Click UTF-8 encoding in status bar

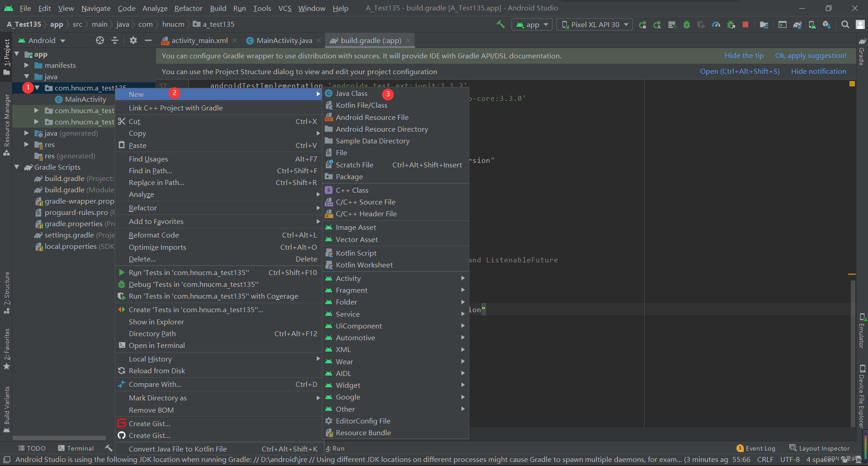click(x=790, y=459)
